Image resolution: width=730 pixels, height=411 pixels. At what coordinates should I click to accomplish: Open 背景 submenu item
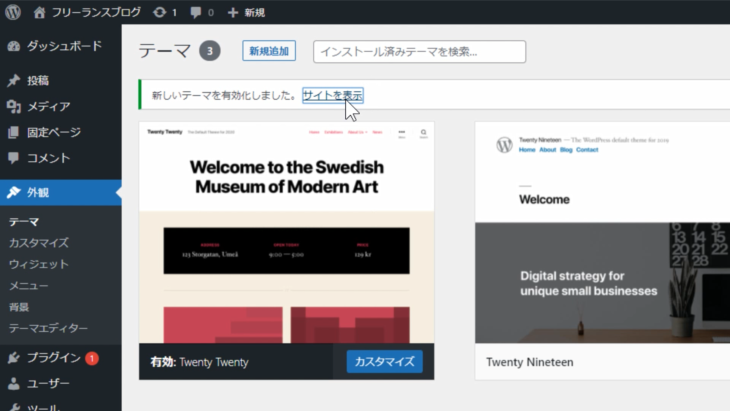19,307
